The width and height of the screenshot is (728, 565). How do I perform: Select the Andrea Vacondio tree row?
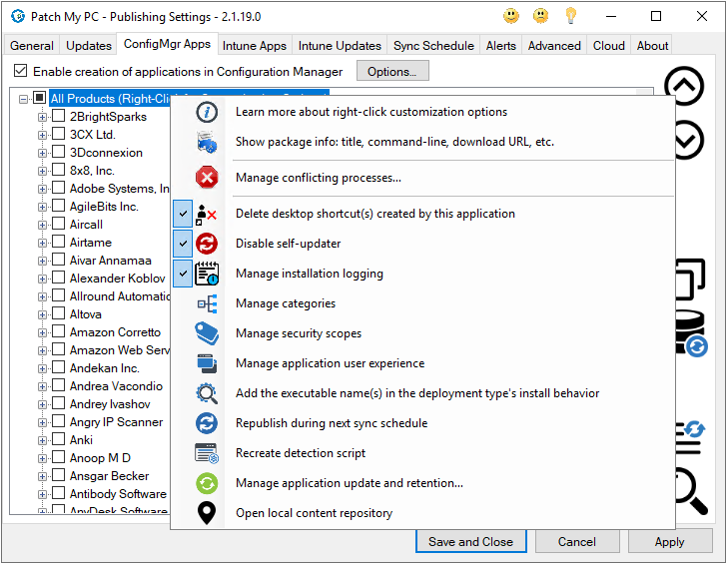click(116, 386)
